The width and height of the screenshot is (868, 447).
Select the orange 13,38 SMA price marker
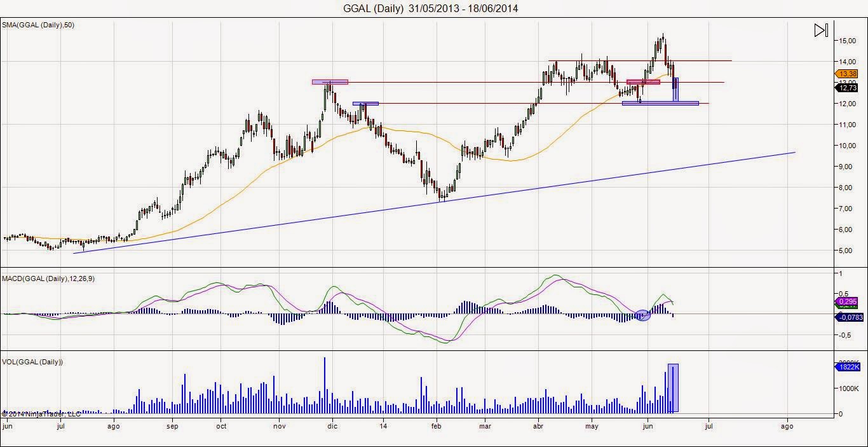[848, 74]
